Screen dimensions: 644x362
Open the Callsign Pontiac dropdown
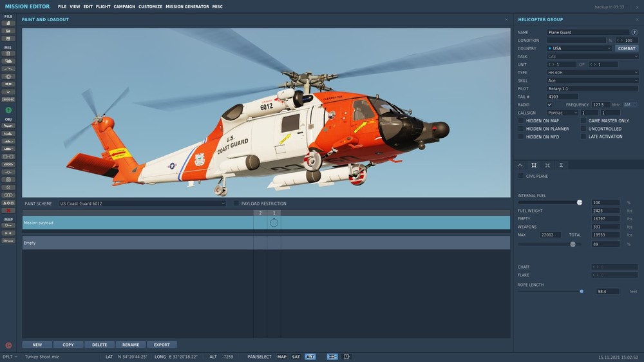click(x=562, y=113)
